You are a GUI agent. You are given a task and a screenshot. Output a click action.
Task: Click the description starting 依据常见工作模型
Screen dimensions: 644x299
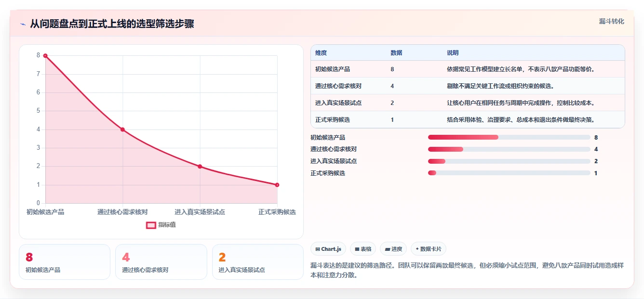point(522,69)
